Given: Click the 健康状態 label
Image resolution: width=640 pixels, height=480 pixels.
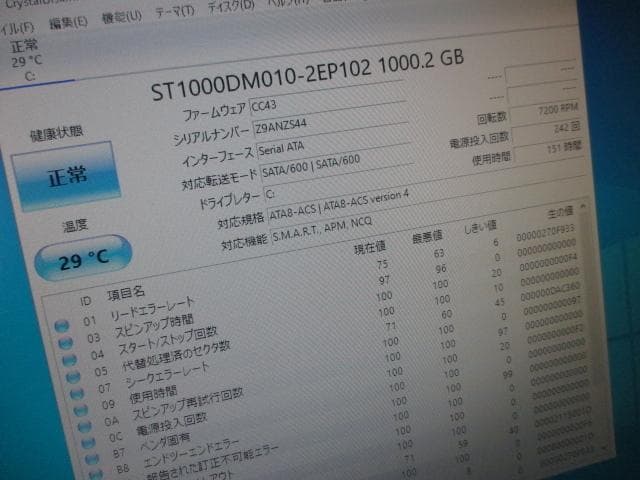Looking at the screenshot, I should [x=56, y=134].
